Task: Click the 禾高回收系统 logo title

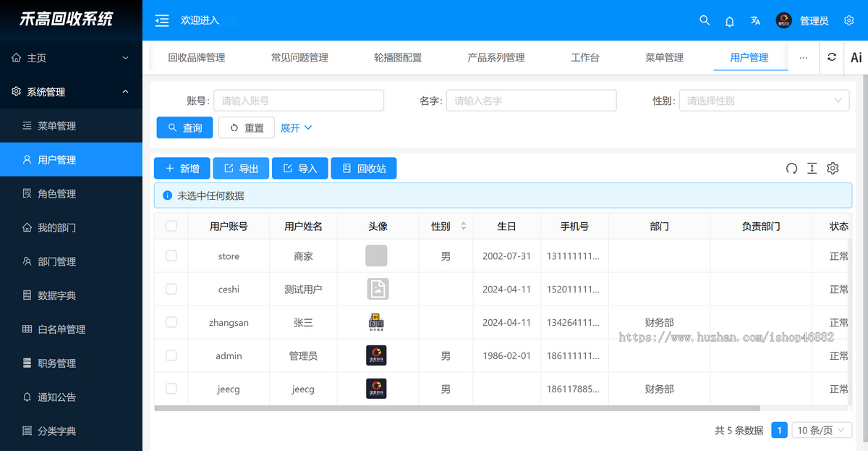Action: coord(67,20)
